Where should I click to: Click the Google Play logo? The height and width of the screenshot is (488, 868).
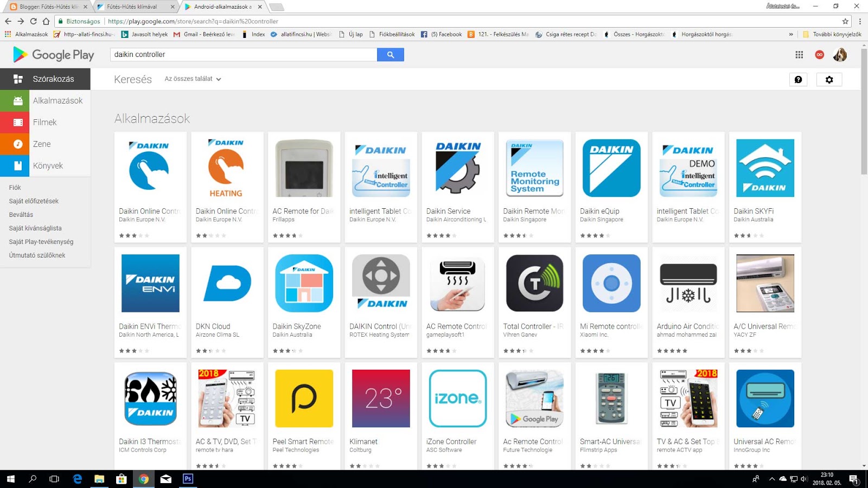coord(54,55)
